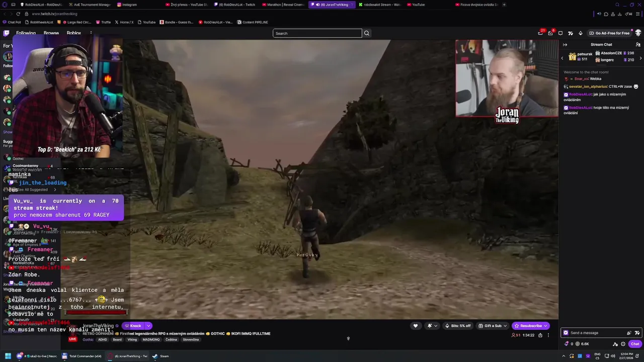Open the Bits cheer icon in chat
The height and width of the screenshot is (362, 644).
tap(629, 333)
